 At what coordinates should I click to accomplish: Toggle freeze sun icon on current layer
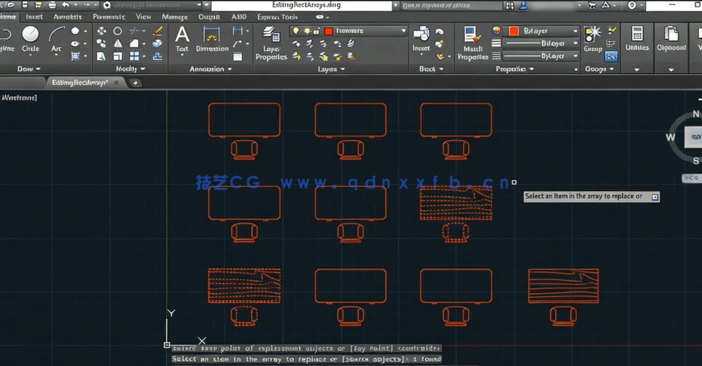point(307,31)
